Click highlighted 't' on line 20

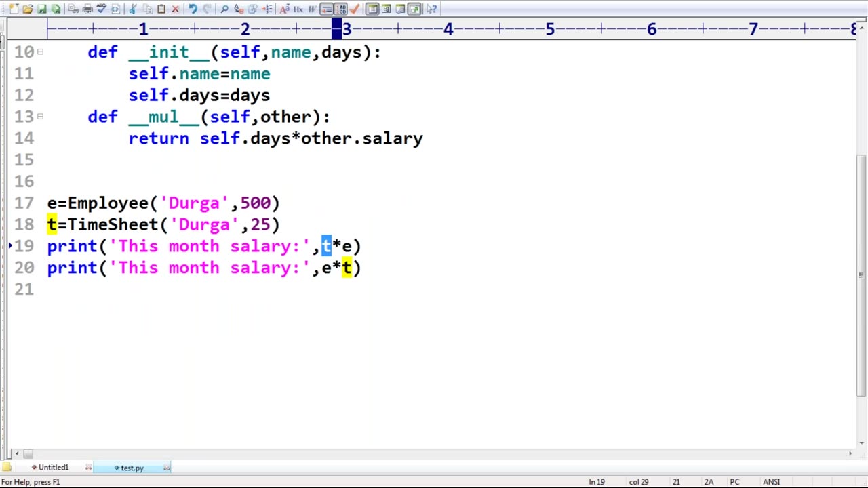[347, 268]
